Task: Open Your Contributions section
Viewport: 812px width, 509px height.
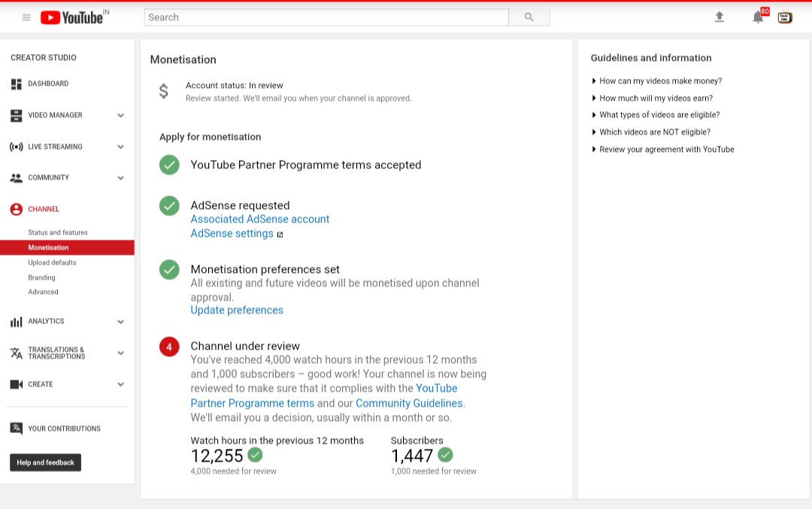Action: point(64,429)
